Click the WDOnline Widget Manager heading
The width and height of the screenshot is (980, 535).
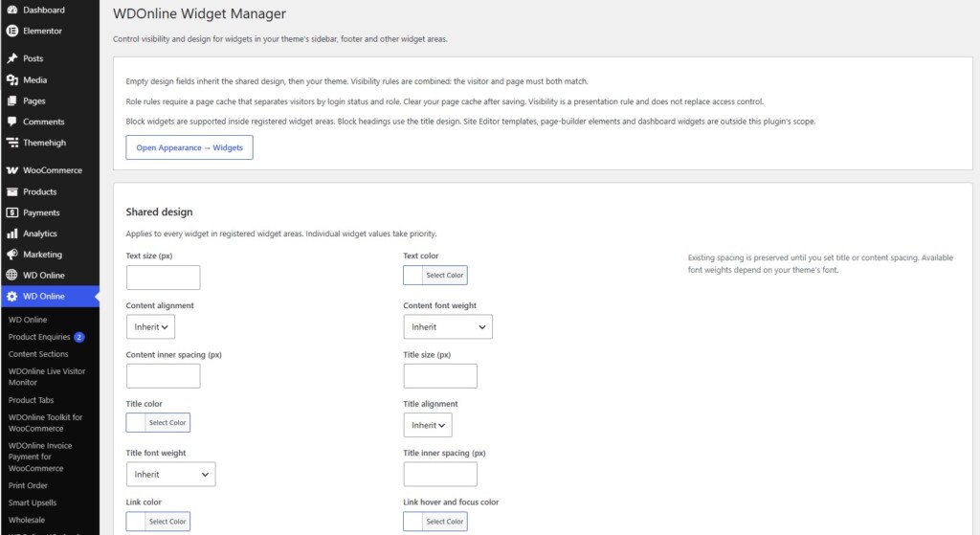[x=199, y=13]
